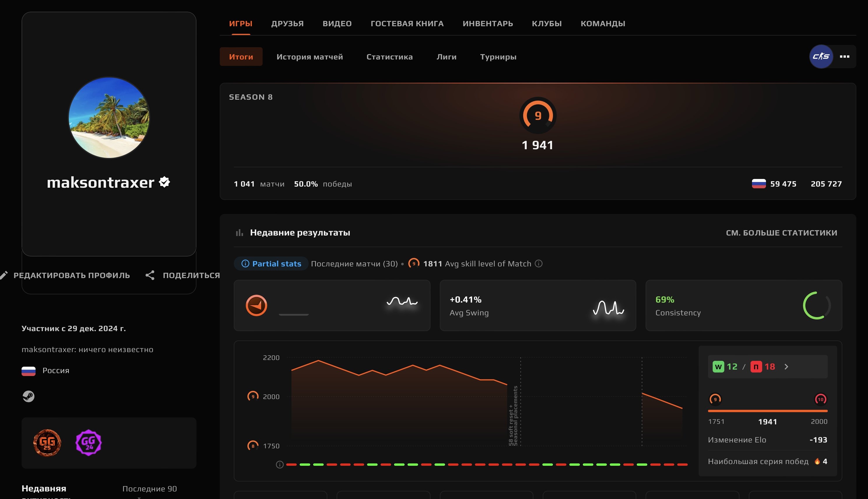
Task: Open the Steam account icon link
Action: (x=29, y=396)
